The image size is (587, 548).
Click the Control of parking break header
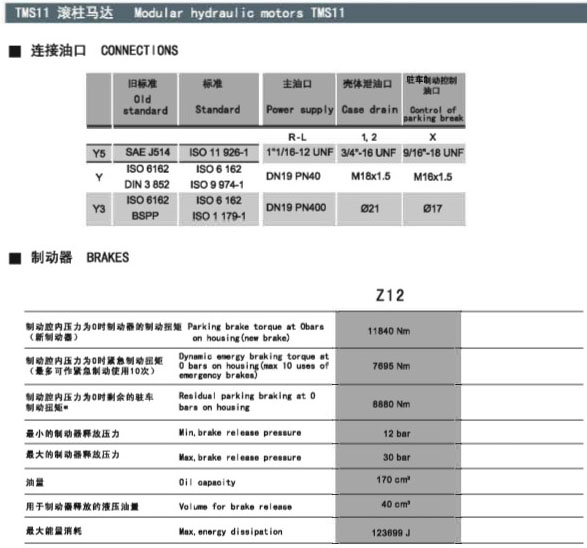point(434,99)
